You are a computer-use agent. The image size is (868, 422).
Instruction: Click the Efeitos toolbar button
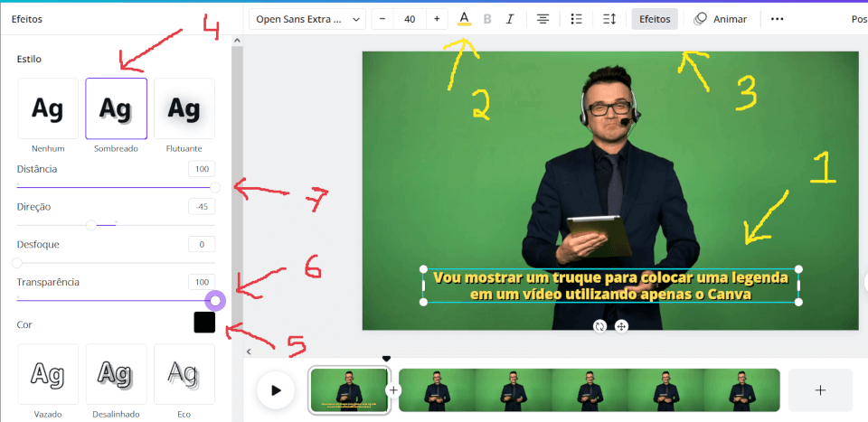coord(655,19)
